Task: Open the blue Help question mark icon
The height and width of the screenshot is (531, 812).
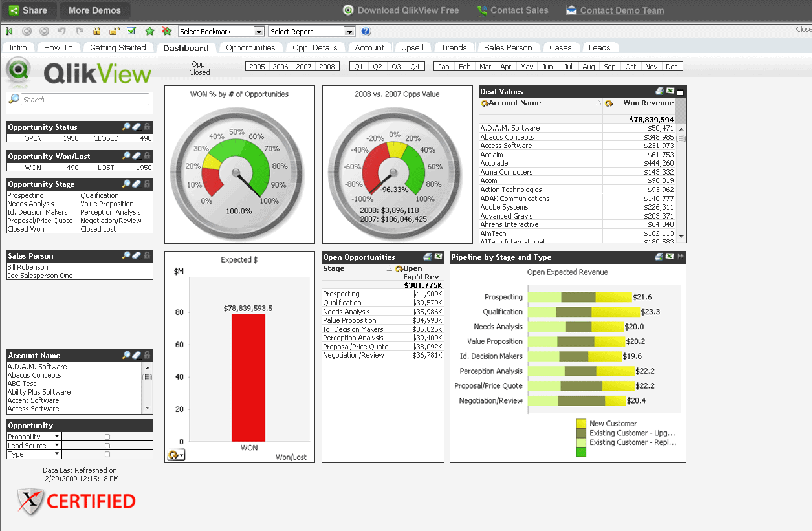Action: coord(366,31)
